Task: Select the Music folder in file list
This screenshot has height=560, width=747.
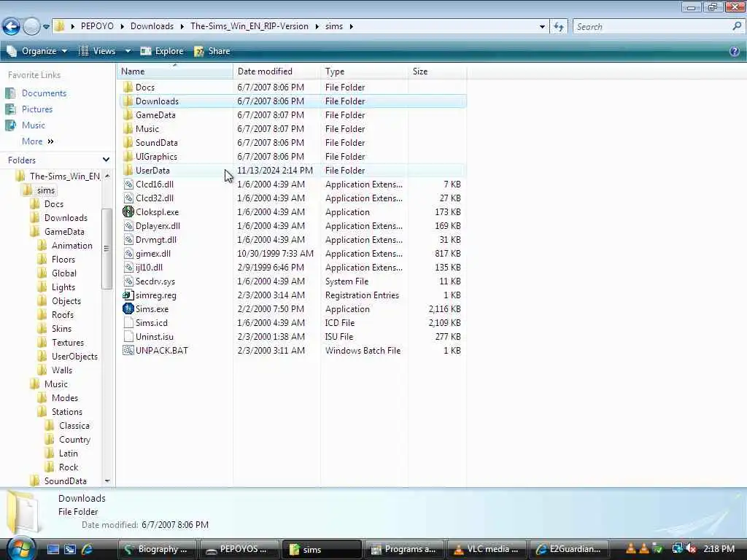Action: (x=147, y=128)
